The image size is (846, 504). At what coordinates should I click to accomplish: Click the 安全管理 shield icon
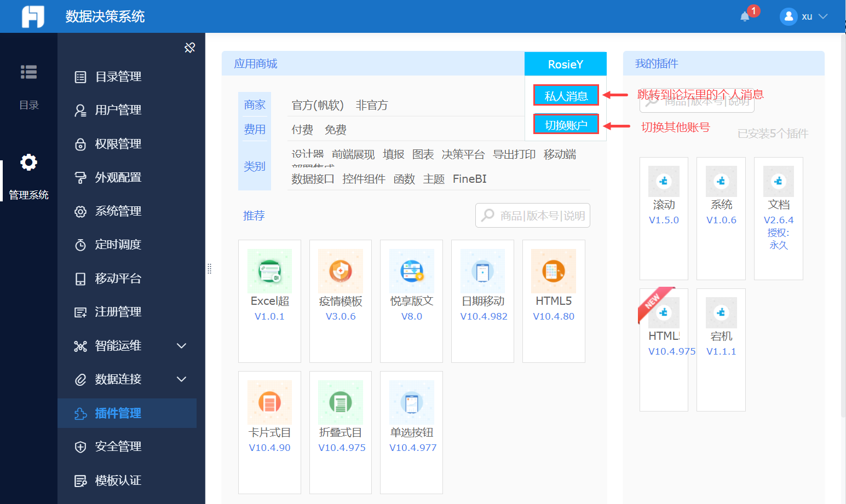[80, 447]
